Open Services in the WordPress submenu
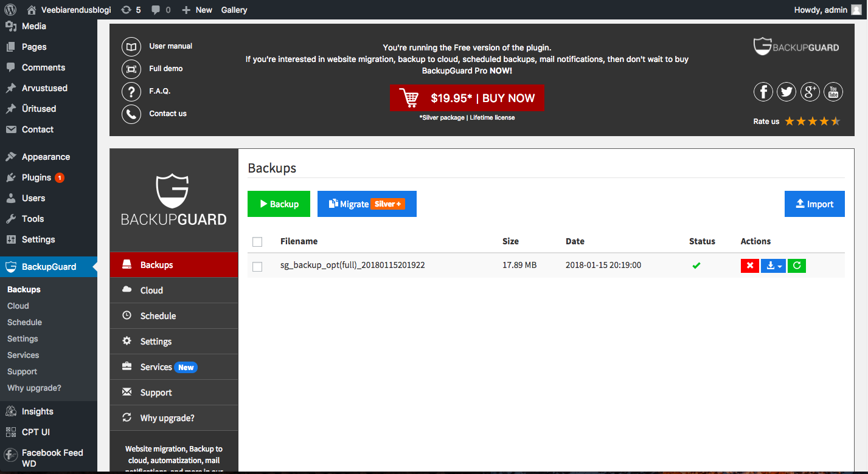Image resolution: width=868 pixels, height=474 pixels. click(x=23, y=355)
